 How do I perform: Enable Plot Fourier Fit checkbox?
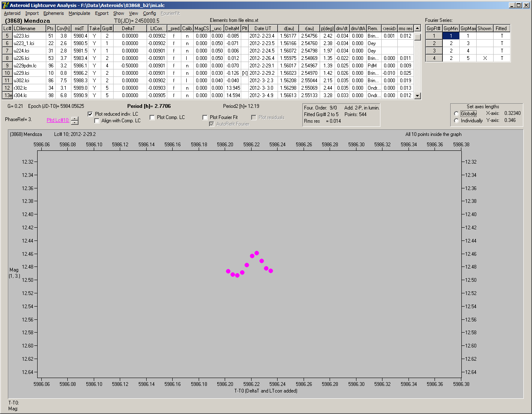coord(205,117)
